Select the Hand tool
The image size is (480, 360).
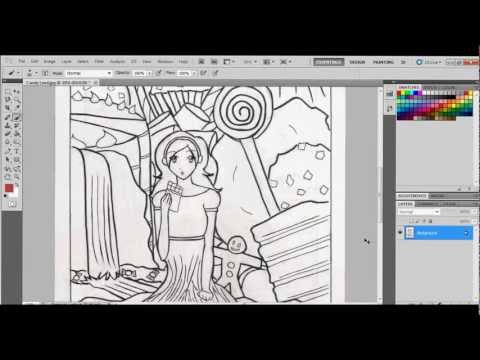tap(7, 177)
